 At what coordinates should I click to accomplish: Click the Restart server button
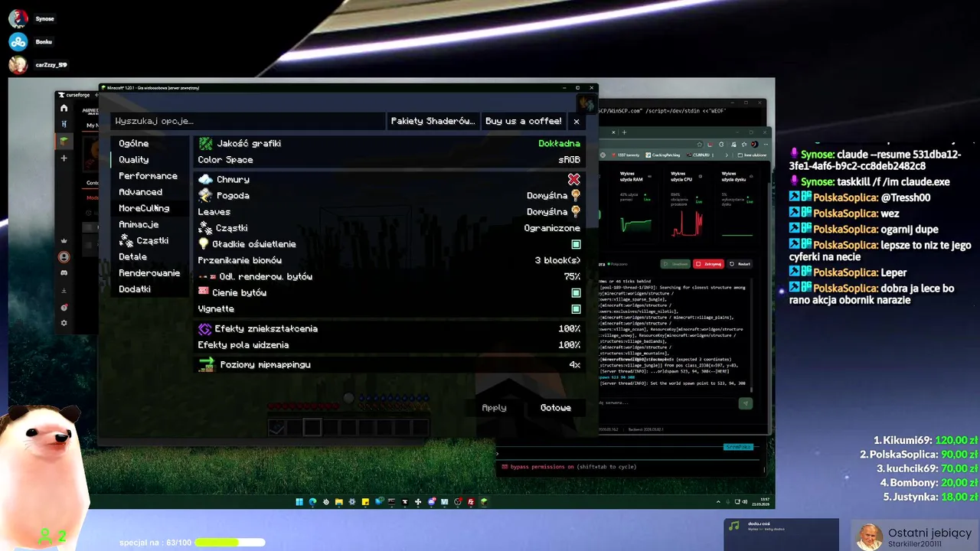740,264
